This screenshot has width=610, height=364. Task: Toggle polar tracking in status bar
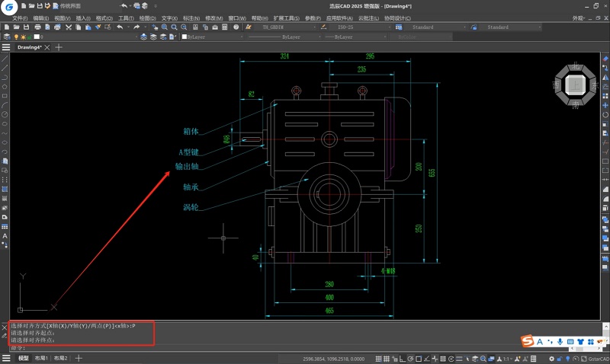[x=410, y=359]
